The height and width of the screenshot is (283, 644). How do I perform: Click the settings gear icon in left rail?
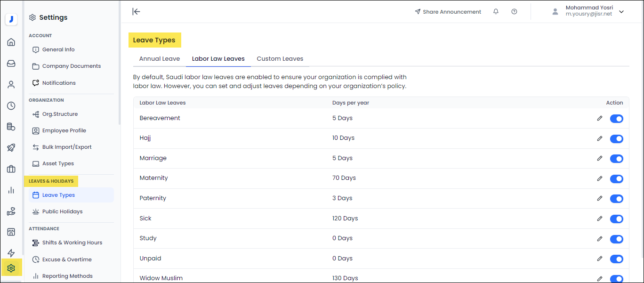pyautogui.click(x=11, y=268)
